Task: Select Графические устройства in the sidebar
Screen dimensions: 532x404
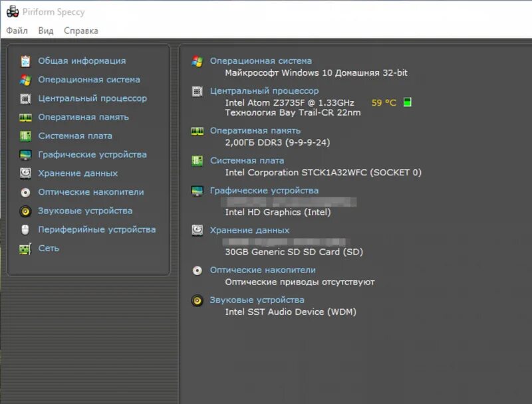Action: 92,155
